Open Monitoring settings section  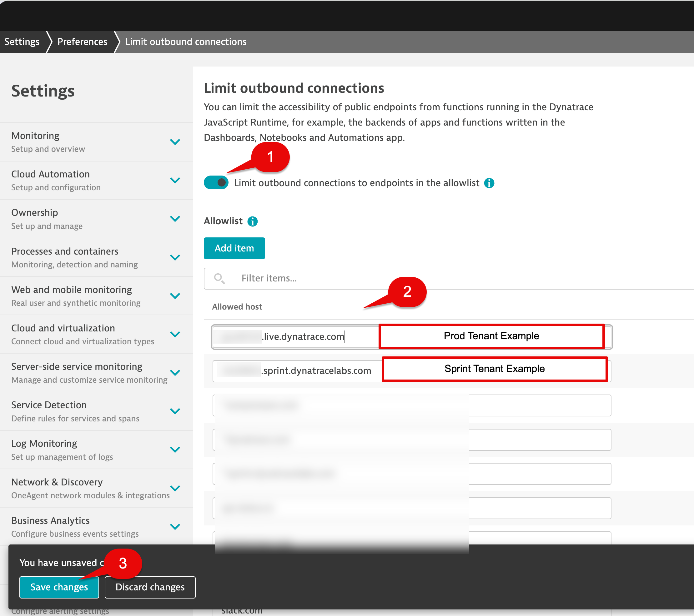pos(96,142)
